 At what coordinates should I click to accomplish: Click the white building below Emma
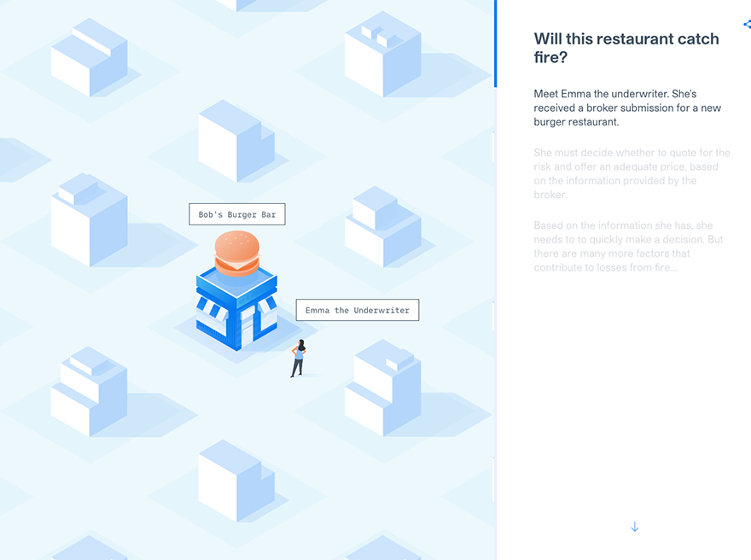pos(383,388)
